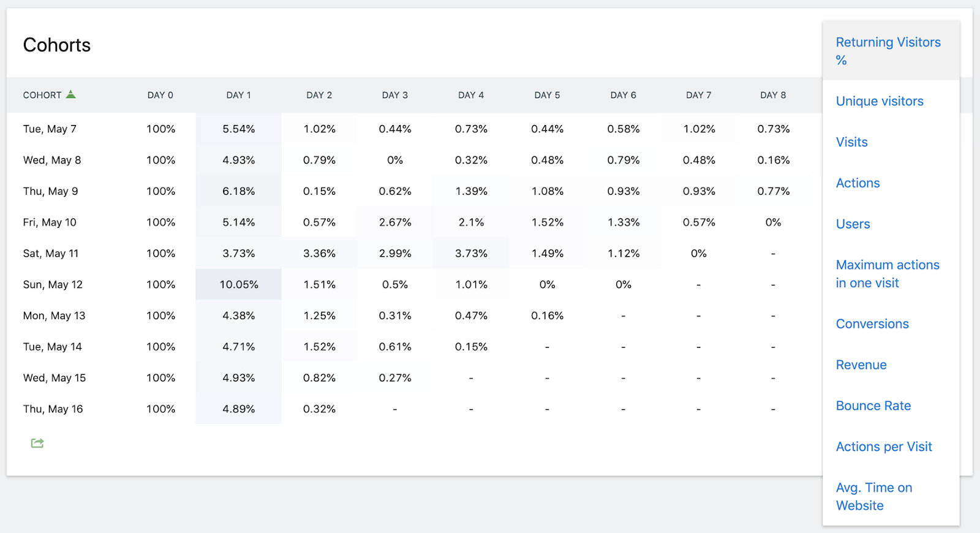Click the DAY 8 column header
Viewport: 980px width, 533px height.
point(773,95)
